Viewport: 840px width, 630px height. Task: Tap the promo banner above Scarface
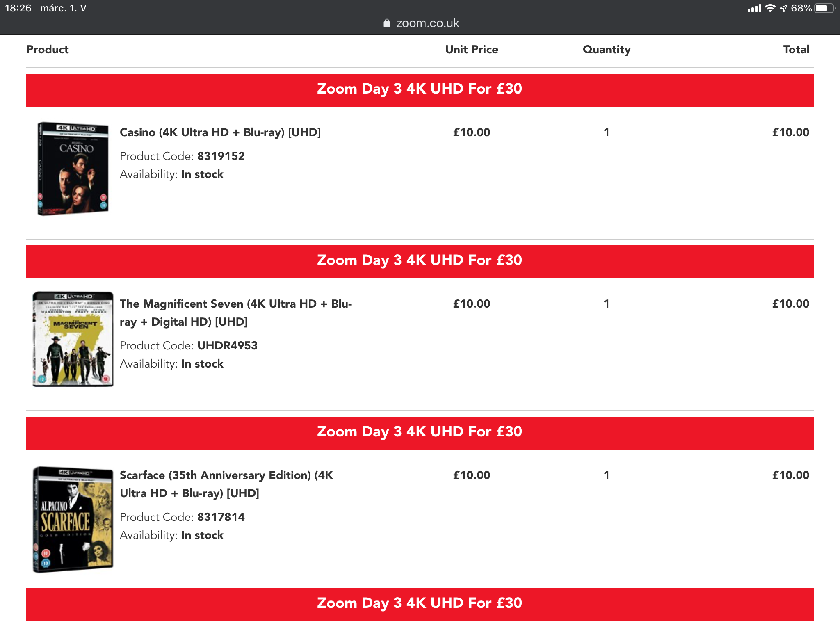coord(420,433)
